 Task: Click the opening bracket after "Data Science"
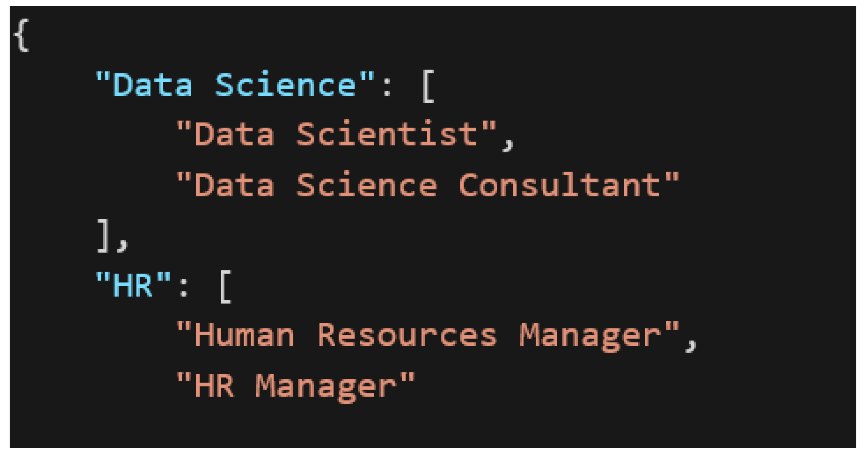click(428, 86)
